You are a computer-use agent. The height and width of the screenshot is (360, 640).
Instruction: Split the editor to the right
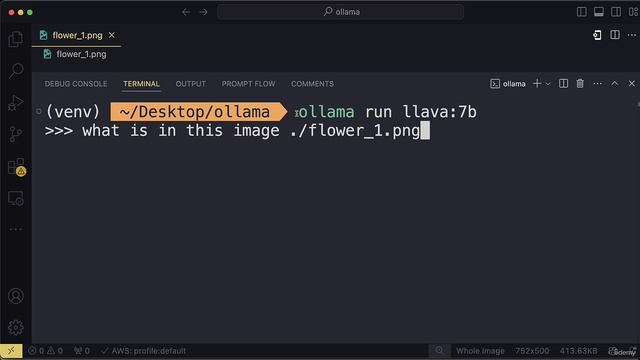coord(615,35)
